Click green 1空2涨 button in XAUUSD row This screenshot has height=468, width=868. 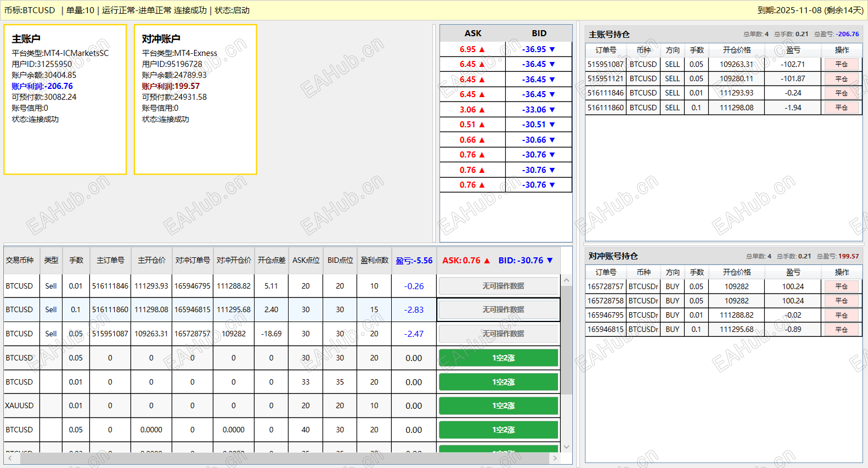coord(499,406)
